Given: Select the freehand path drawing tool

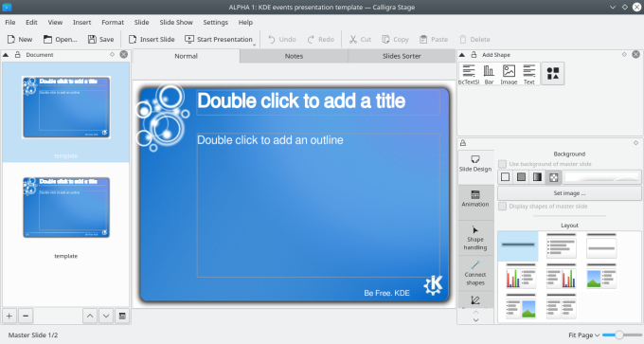Looking at the screenshot, I should click(x=475, y=300).
